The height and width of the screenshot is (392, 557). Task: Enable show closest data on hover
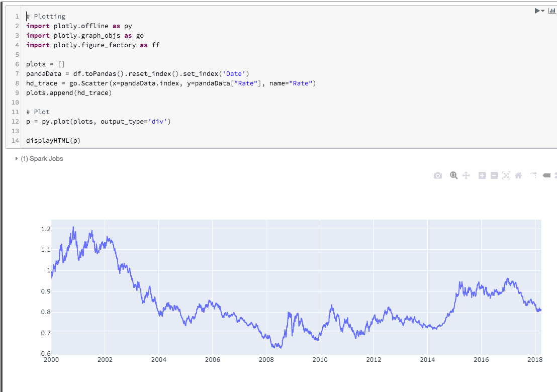tap(546, 175)
